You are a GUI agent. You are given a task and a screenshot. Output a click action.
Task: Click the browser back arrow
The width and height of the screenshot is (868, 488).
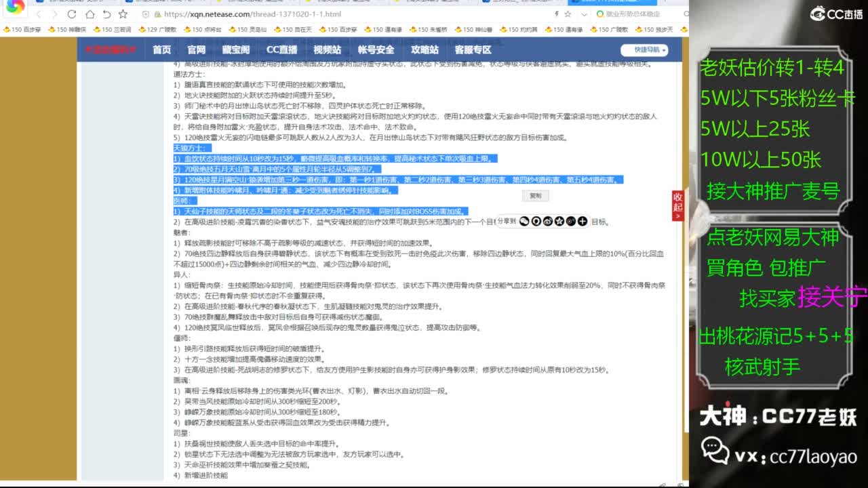(x=39, y=14)
